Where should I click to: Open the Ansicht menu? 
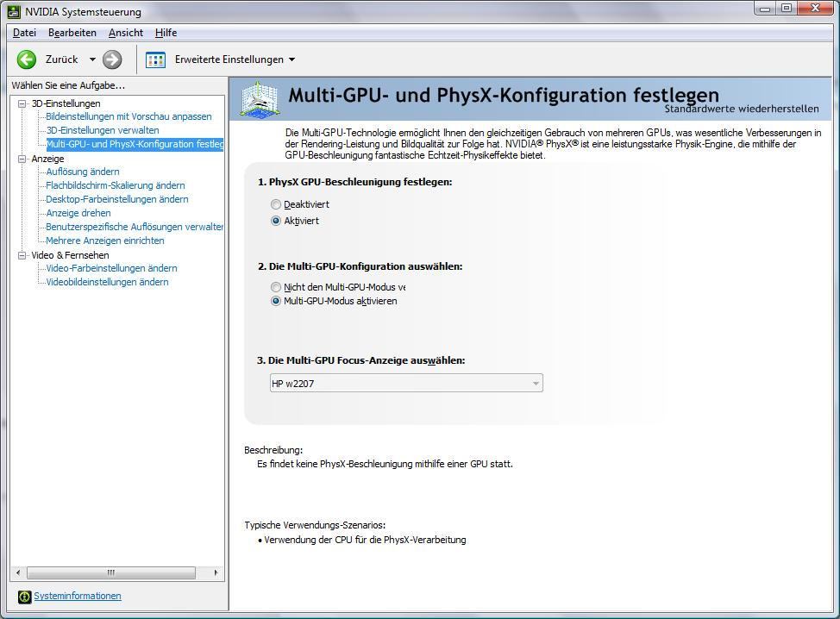click(x=126, y=33)
